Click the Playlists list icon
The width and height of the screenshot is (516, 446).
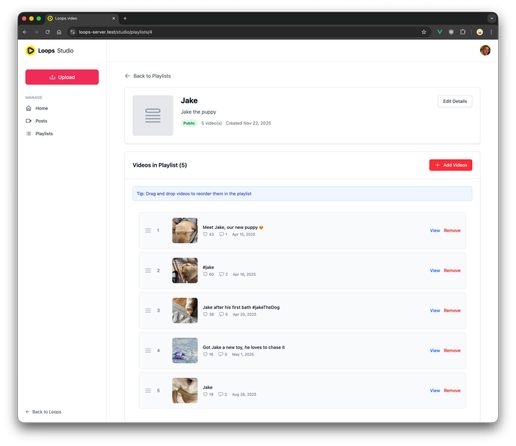[29, 134]
